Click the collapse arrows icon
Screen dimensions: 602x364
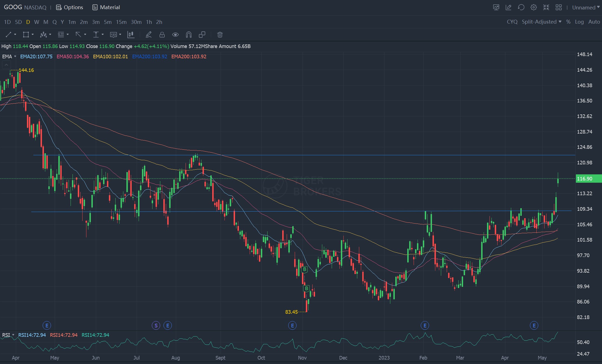[546, 7]
